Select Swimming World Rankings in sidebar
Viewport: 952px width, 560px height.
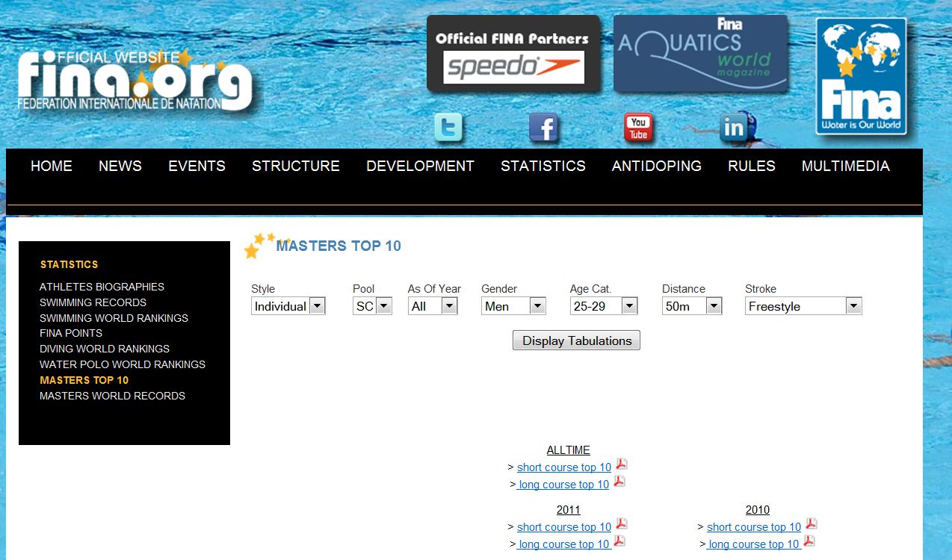pos(114,318)
